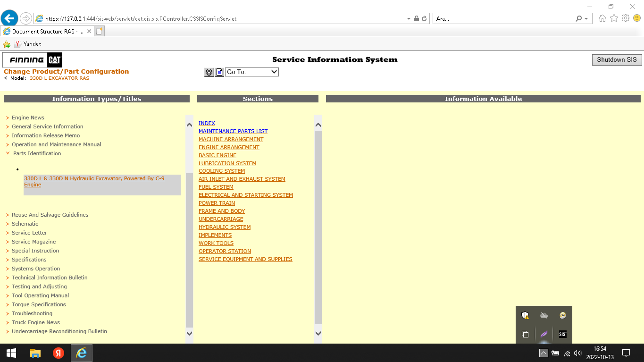Image resolution: width=644 pixels, height=362 pixels.
Task: Click the document page icon beside Go To
Action: click(219, 72)
